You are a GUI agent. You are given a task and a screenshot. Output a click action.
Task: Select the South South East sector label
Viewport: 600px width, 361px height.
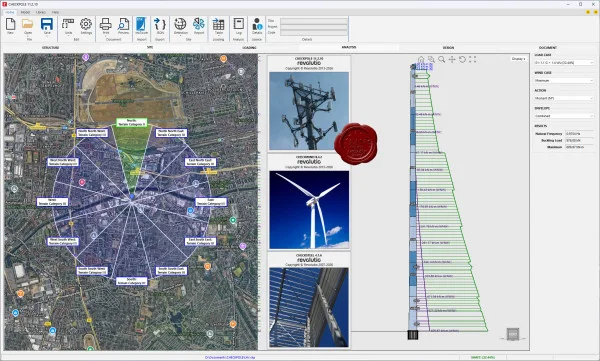[171, 271]
